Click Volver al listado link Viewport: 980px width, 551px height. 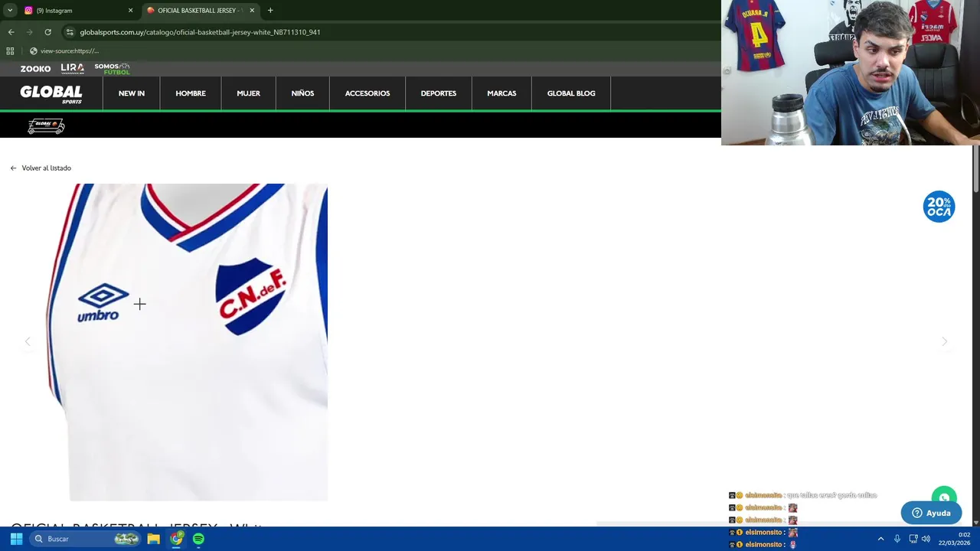click(41, 168)
